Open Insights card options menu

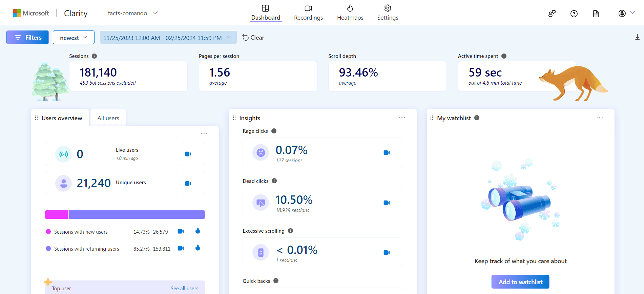402,117
